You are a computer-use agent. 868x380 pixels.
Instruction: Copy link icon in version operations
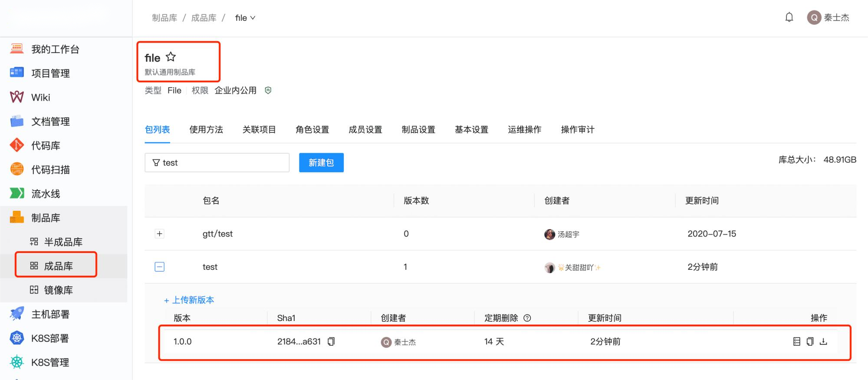pyautogui.click(x=810, y=342)
